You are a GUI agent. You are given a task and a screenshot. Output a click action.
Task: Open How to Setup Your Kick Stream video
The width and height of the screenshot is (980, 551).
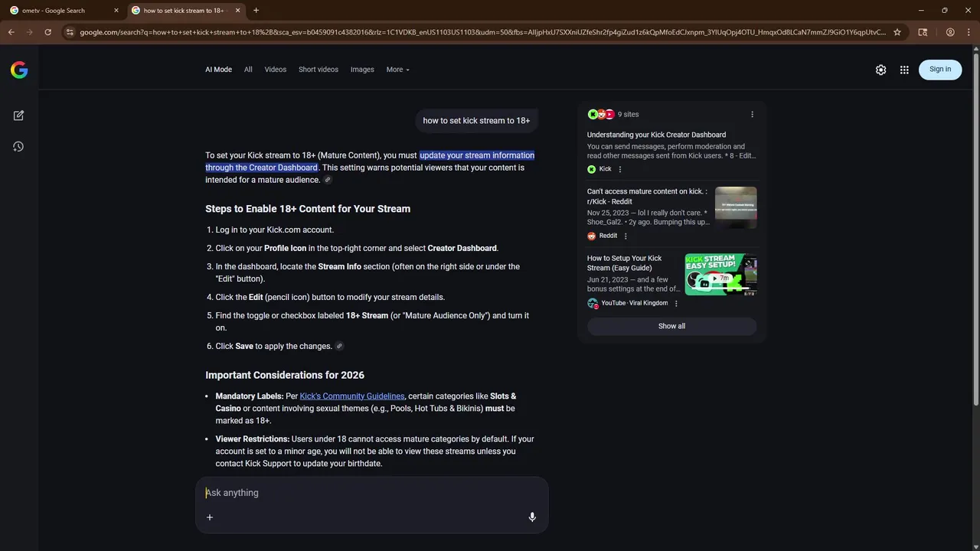[625, 263]
